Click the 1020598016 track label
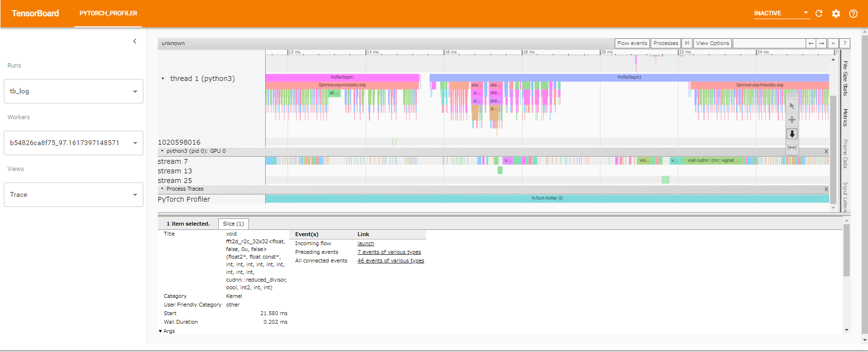868x352 pixels. (x=179, y=142)
